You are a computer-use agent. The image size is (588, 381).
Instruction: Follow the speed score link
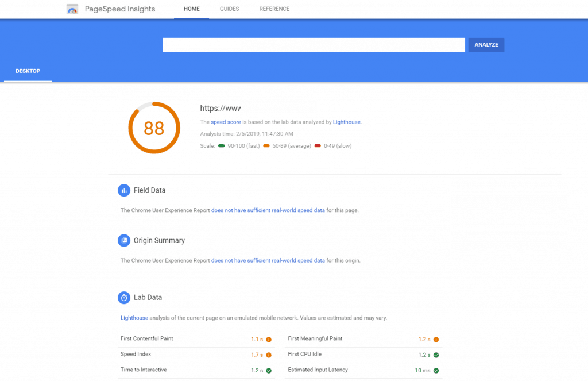pos(226,122)
